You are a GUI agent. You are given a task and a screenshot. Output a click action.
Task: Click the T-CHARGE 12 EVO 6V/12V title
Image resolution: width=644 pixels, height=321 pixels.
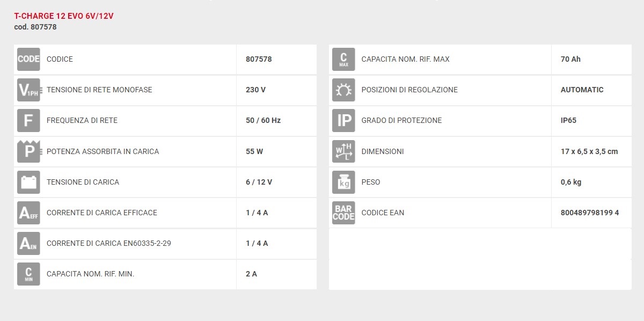coord(64,16)
